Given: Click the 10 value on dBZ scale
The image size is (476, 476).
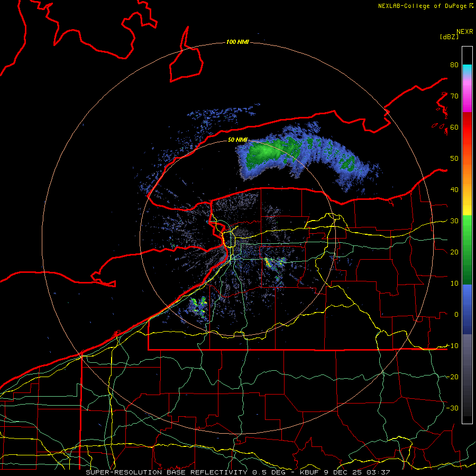Looking at the screenshot, I should coord(454,283).
